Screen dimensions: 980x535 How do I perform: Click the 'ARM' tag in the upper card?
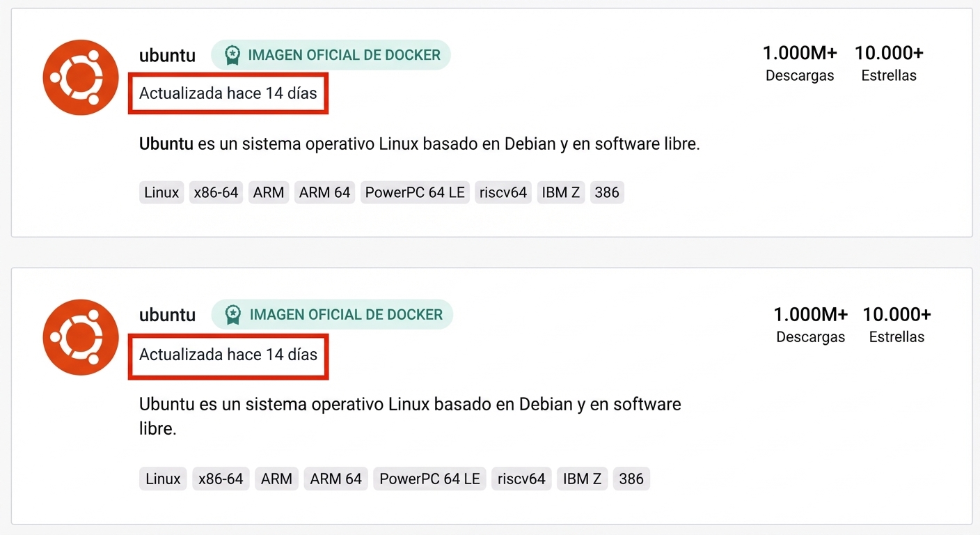coord(269,192)
